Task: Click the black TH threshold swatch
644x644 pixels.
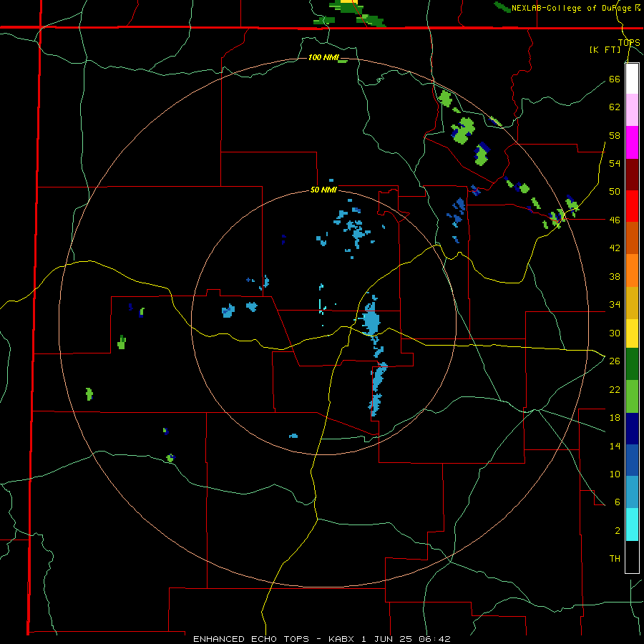Action: (x=632, y=557)
